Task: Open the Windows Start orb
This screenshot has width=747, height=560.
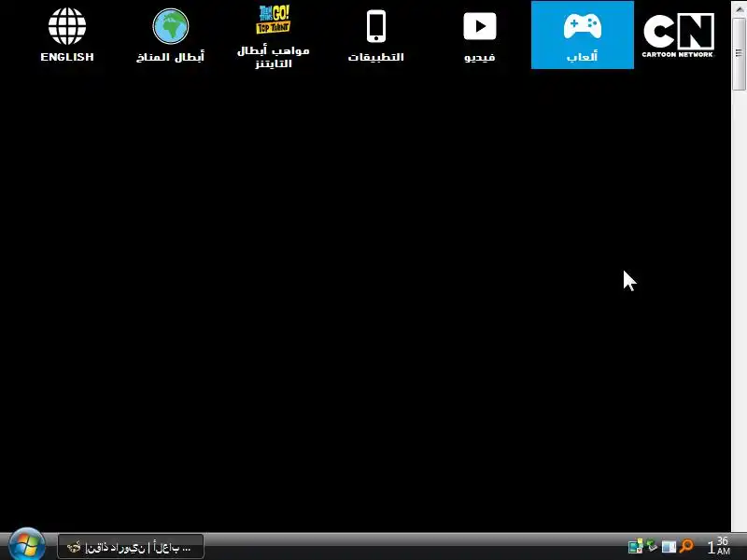Action: [26, 545]
